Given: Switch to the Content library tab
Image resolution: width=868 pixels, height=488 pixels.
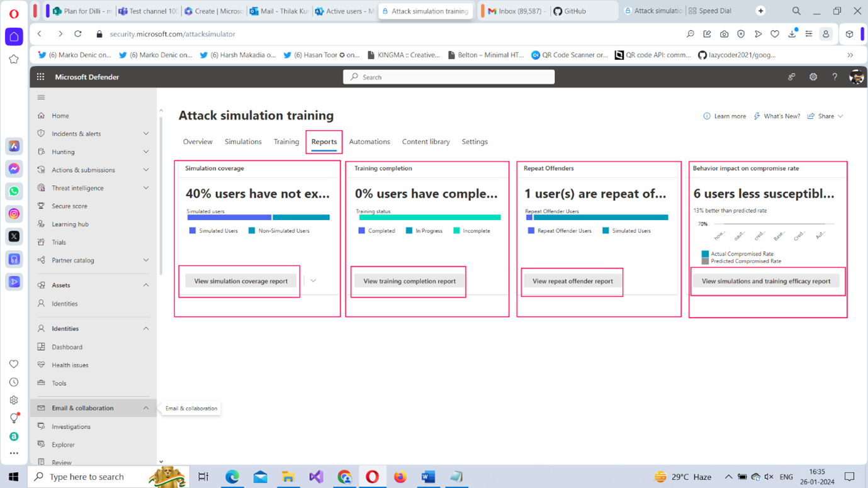Looking at the screenshot, I should [x=426, y=142].
